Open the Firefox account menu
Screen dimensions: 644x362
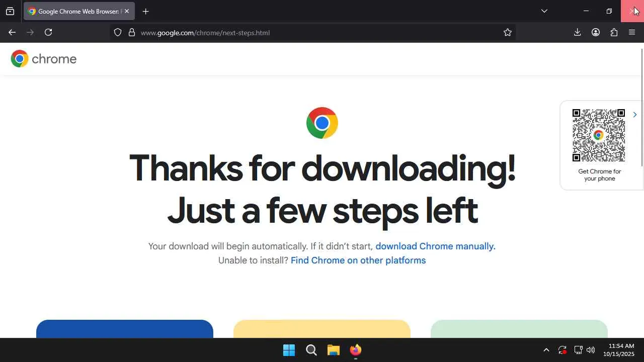(596, 32)
